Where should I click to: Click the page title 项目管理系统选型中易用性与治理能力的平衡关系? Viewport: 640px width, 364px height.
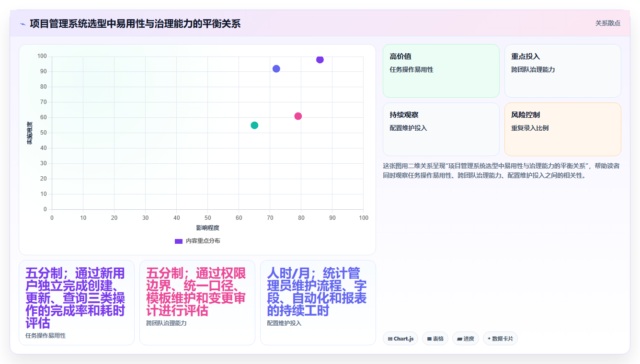pyautogui.click(x=135, y=23)
